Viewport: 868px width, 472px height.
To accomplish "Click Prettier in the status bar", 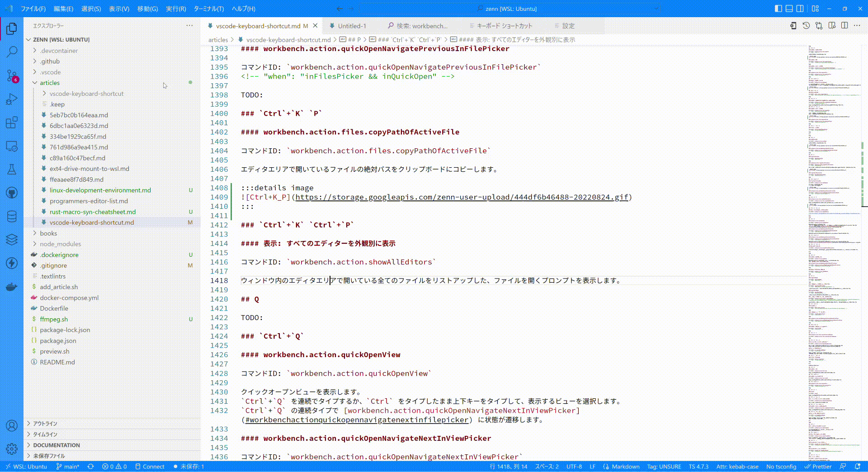I will (818, 467).
